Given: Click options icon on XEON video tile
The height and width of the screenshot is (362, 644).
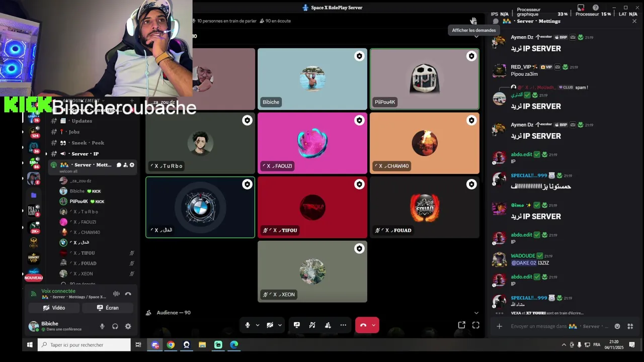Looking at the screenshot, I should coord(359,249).
